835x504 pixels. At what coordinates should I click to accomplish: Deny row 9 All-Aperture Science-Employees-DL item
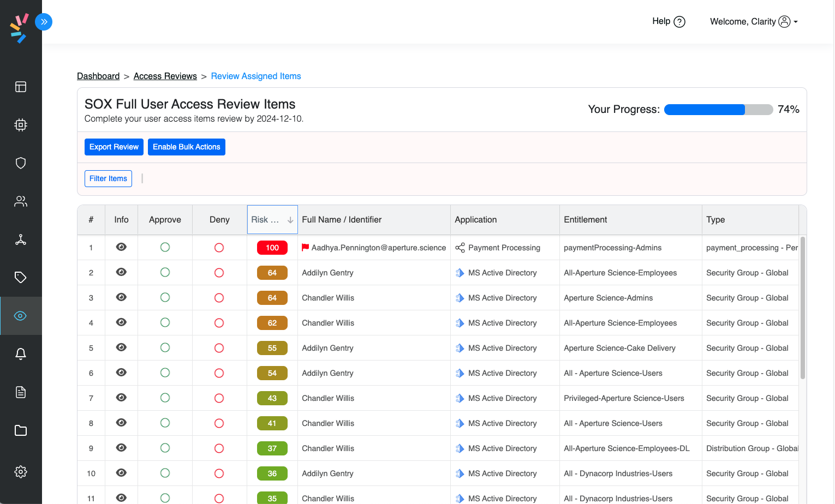coord(219,448)
